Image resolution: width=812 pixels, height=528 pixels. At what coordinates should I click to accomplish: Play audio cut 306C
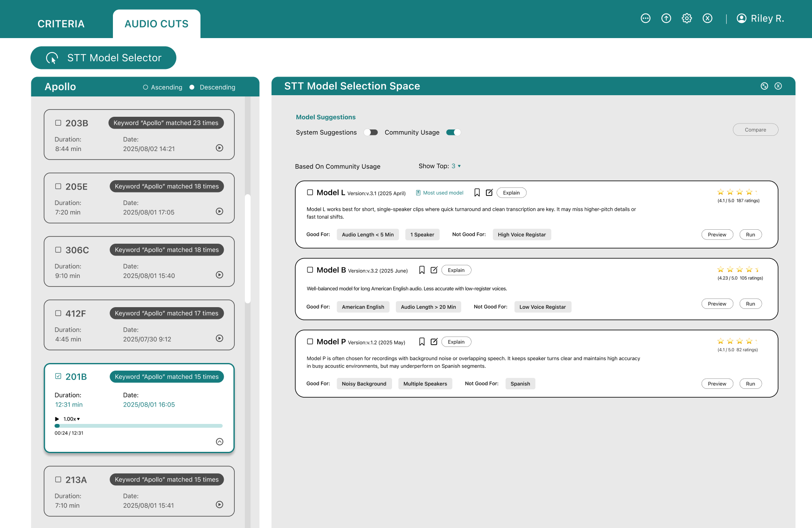tap(219, 275)
